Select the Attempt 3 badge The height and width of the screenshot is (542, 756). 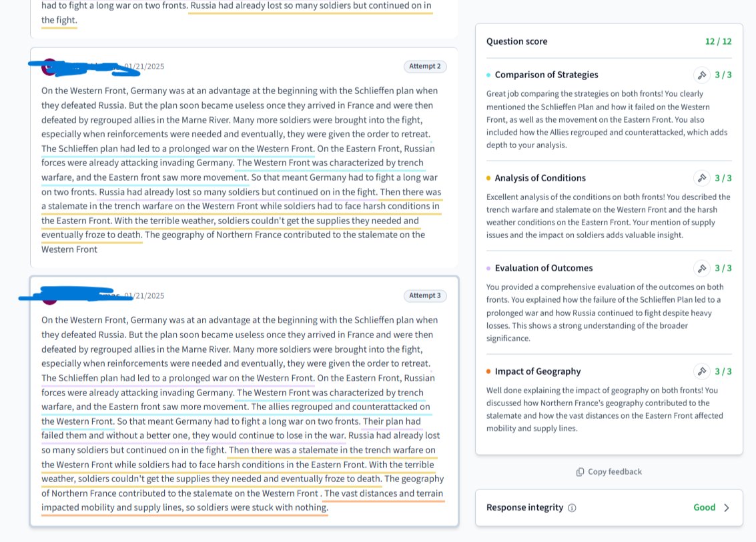click(x=425, y=295)
